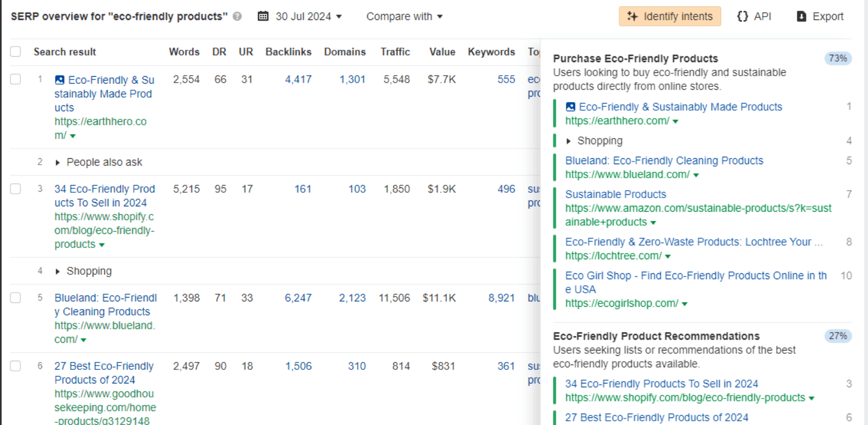Viewport: 868px width, 425px height.
Task: Open Blueland: Eco-Friendly Cleaning Products link in table
Action: point(105,305)
